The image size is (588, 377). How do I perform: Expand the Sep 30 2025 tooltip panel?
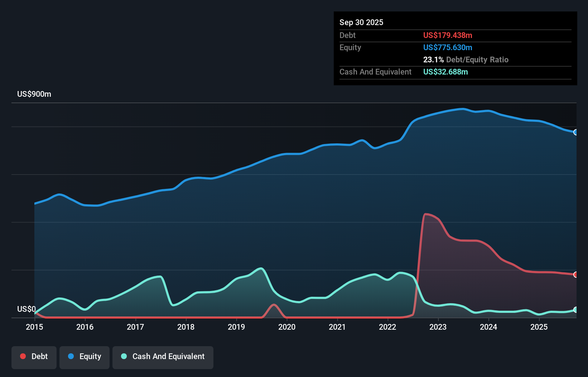click(361, 22)
